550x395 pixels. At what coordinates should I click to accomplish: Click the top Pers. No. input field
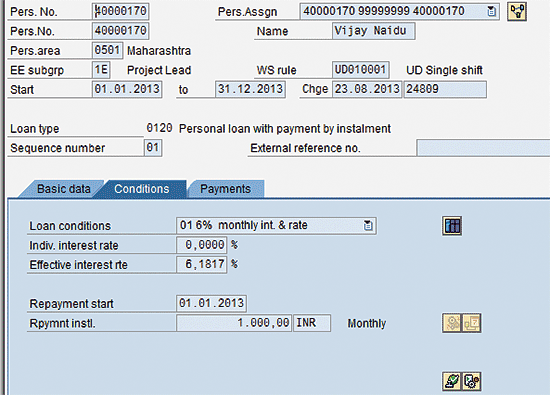[120, 11]
